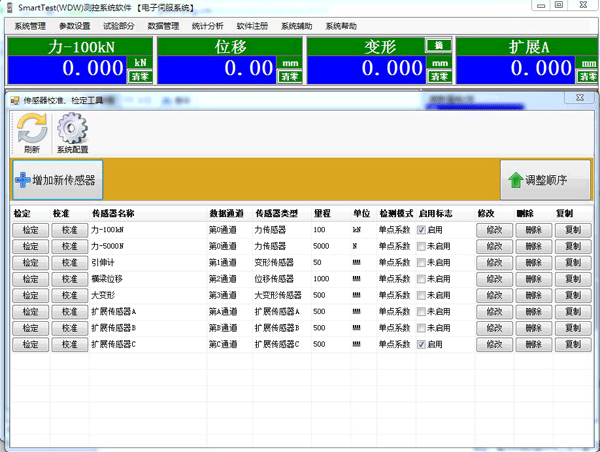Click 调整顺序 button

click(545, 180)
